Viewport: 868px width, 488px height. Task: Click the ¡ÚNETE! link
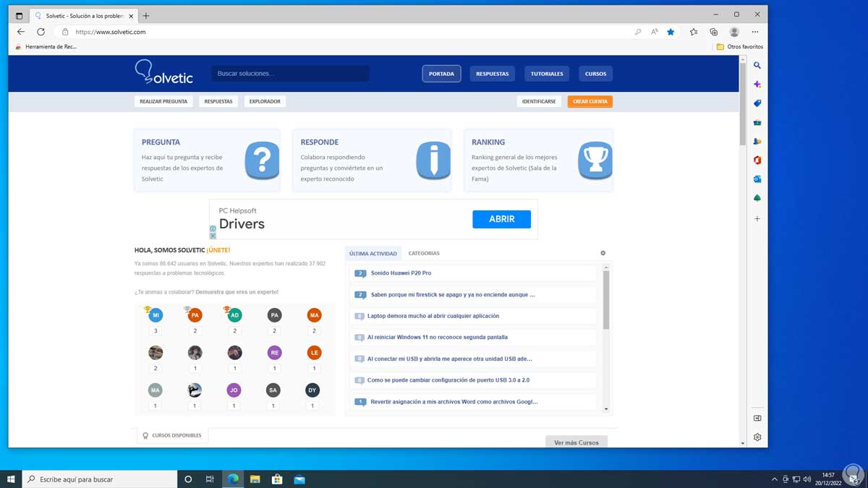point(218,250)
